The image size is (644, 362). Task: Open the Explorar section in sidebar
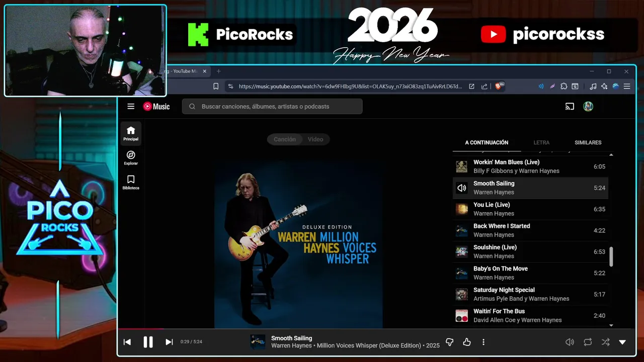tap(131, 158)
